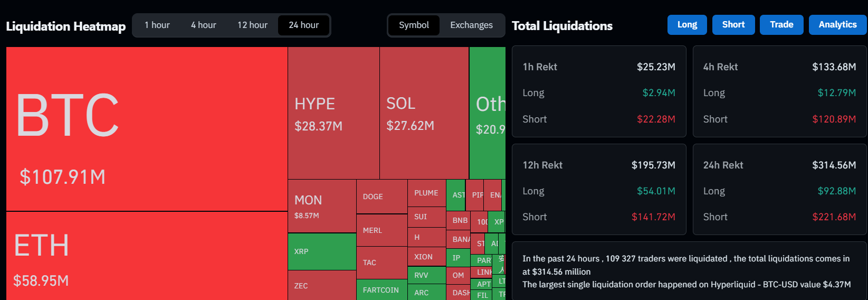
Task: Click the ETH heatmap tile
Action: tap(147, 256)
